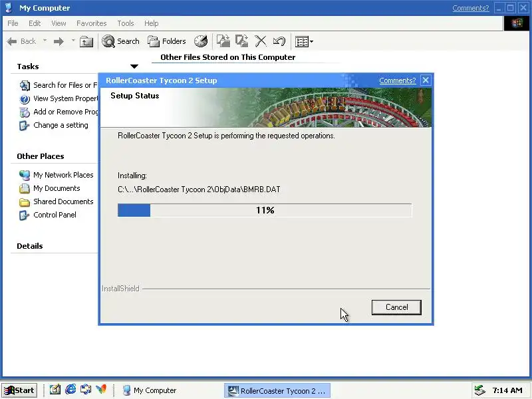Click the 11% installation progress bar
532x399 pixels.
265,210
